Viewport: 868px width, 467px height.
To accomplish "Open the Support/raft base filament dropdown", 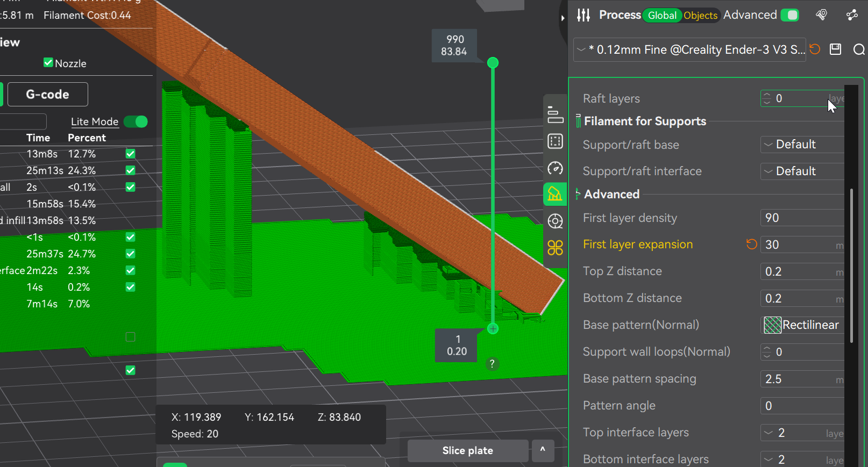I will click(802, 145).
